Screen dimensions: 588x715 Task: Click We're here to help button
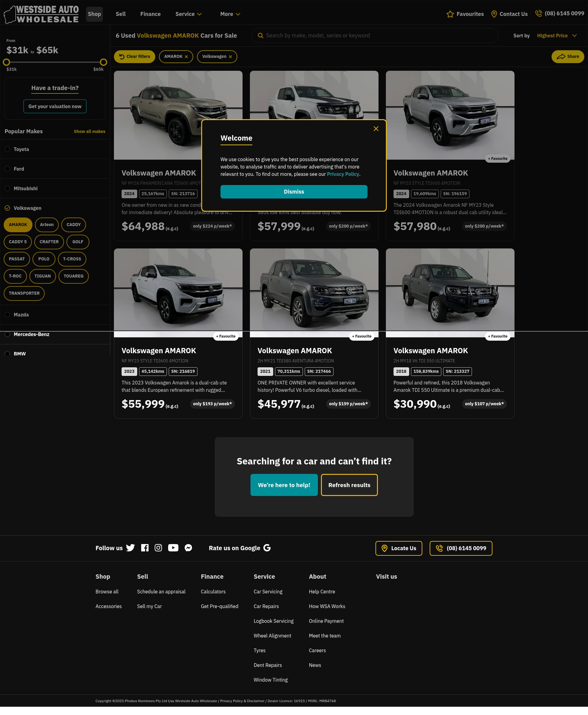(284, 485)
